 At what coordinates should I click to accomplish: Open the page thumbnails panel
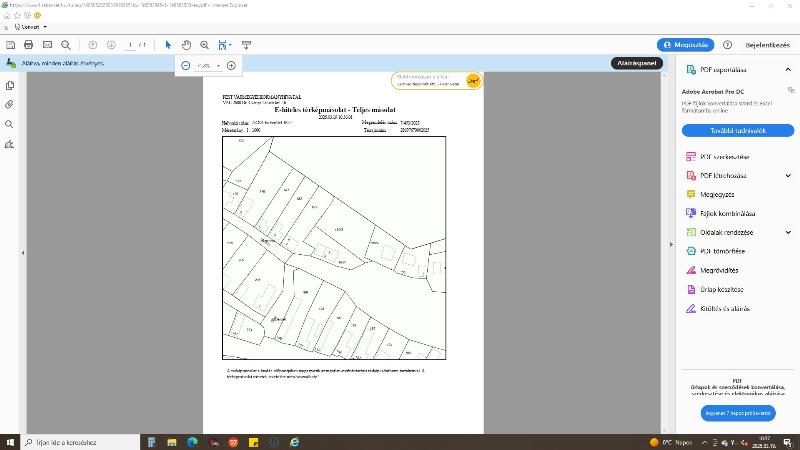(10, 85)
